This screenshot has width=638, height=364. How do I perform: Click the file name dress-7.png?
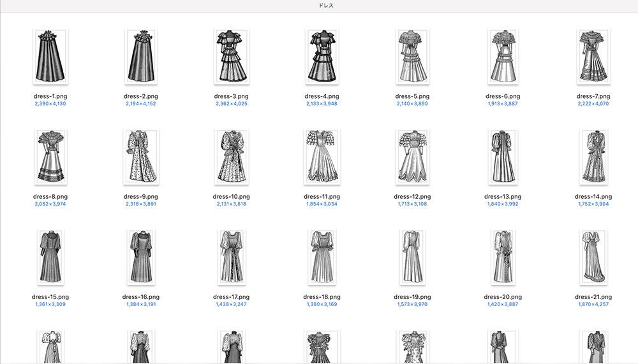(x=593, y=96)
